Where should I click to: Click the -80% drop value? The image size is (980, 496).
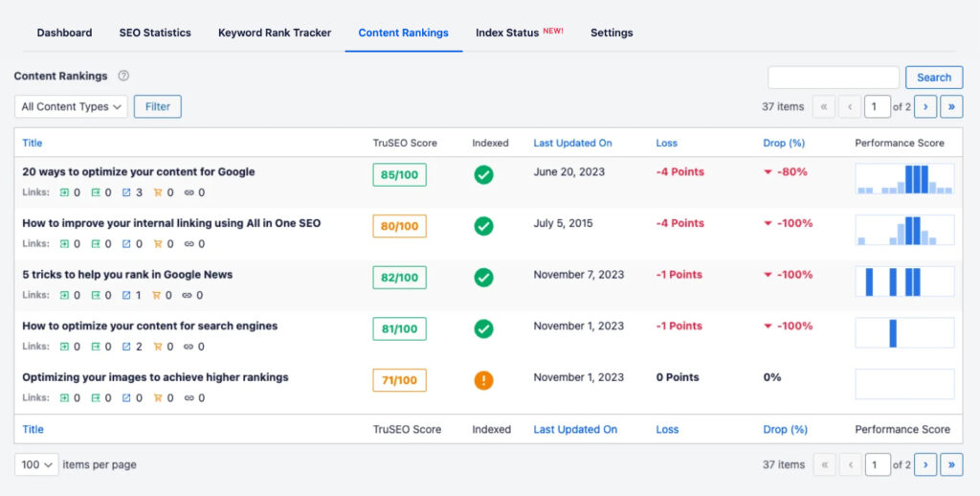791,172
